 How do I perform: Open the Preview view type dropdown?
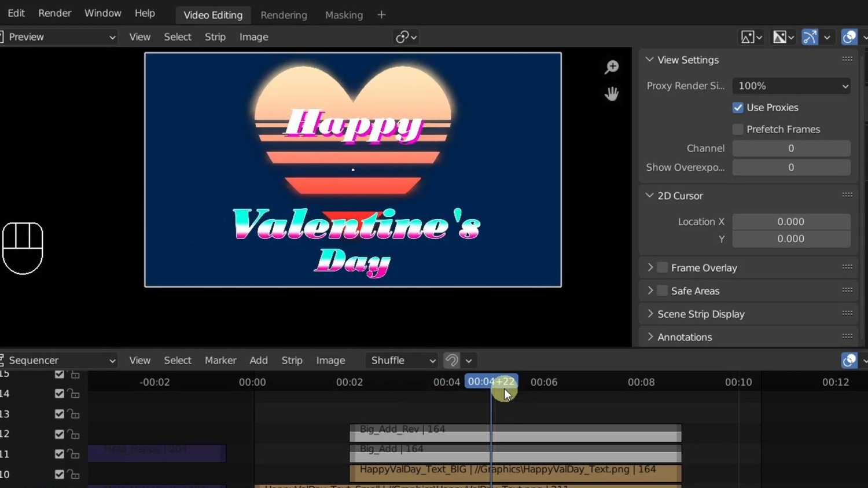58,37
